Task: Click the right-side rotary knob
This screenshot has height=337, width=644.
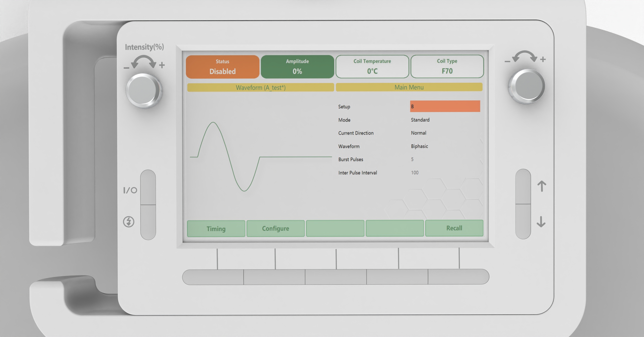Action: click(527, 86)
